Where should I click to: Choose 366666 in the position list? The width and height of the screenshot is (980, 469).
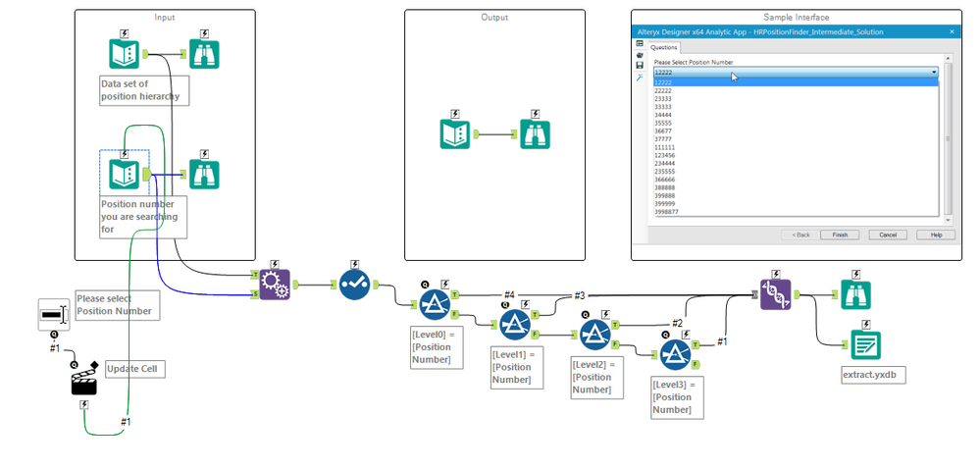coord(796,180)
